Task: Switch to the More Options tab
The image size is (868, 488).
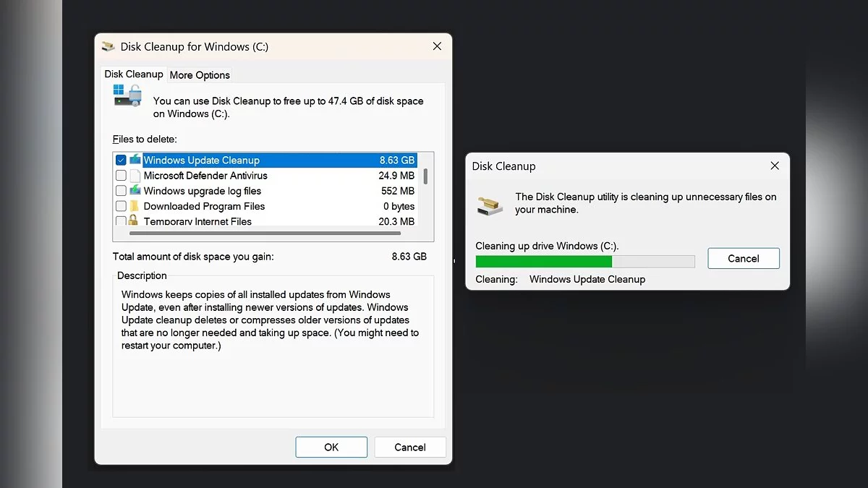Action: (200, 74)
